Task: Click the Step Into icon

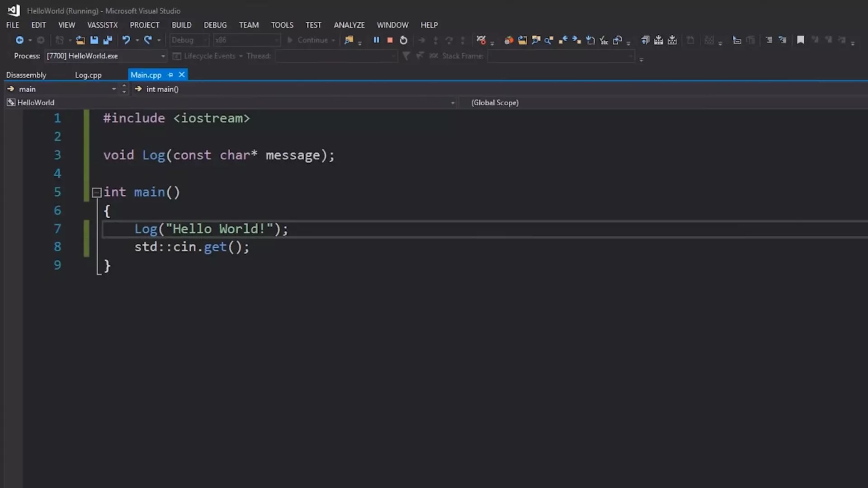Action: [435, 40]
